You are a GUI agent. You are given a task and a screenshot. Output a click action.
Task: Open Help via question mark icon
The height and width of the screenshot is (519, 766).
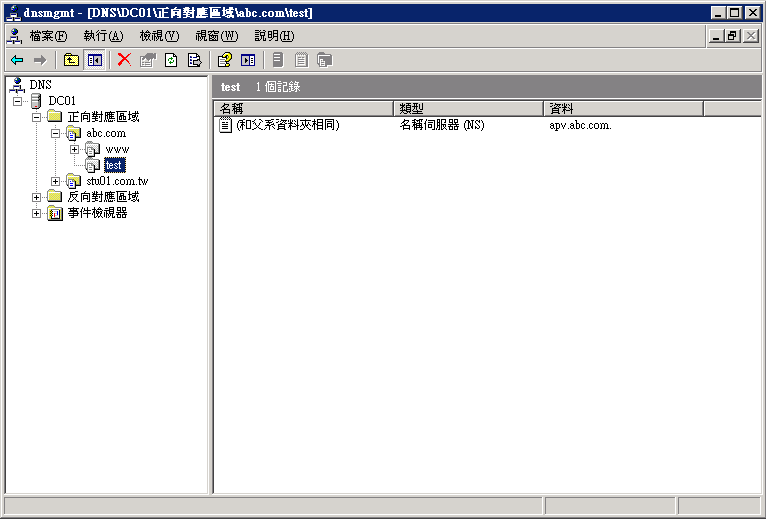[225, 60]
